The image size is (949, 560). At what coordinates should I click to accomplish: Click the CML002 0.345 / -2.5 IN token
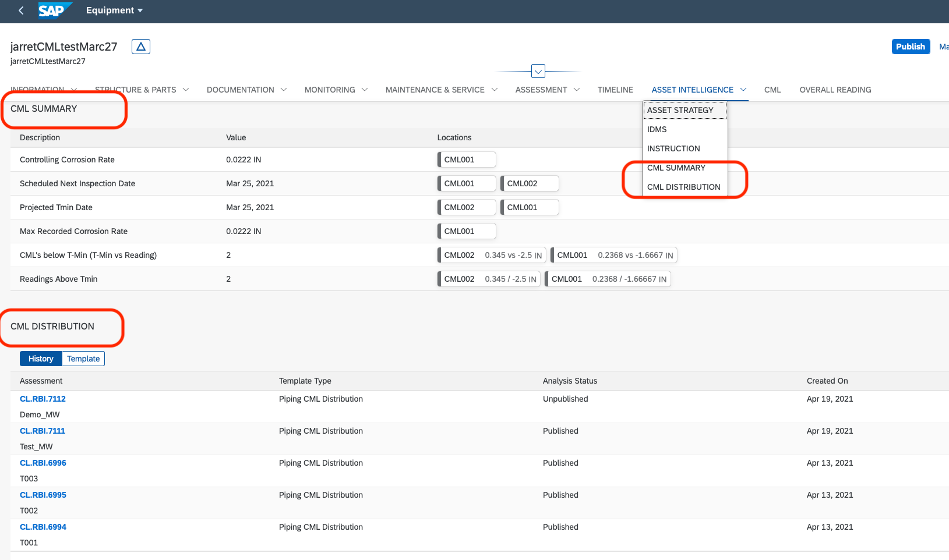pyautogui.click(x=489, y=279)
